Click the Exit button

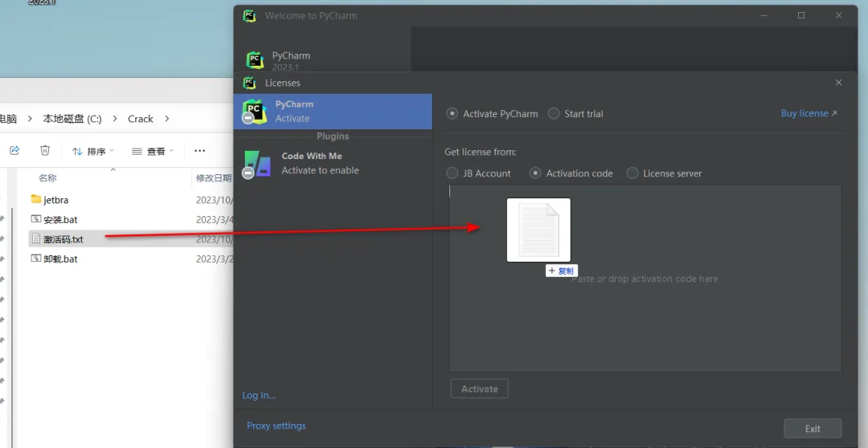pos(813,429)
